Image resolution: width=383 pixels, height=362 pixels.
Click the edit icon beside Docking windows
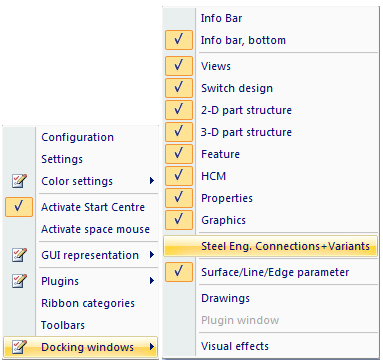(19, 347)
